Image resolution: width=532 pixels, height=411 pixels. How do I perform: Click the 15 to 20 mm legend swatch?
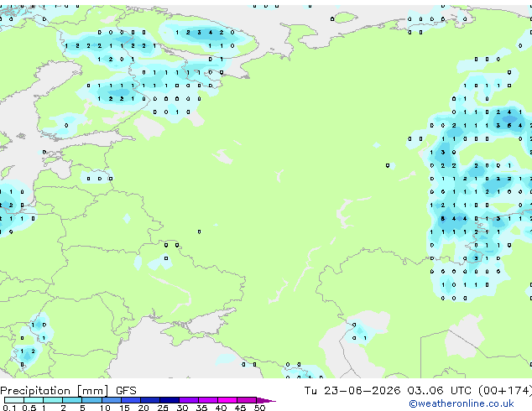coord(131,400)
